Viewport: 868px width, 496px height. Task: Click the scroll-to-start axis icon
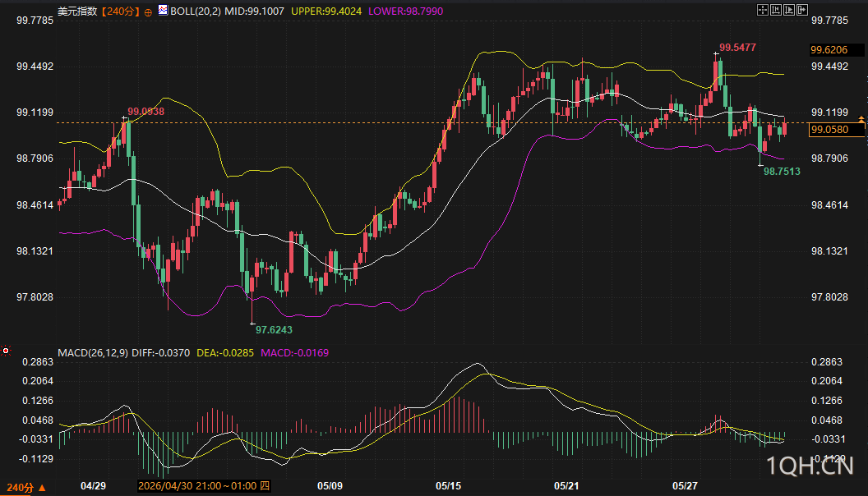(776, 10)
